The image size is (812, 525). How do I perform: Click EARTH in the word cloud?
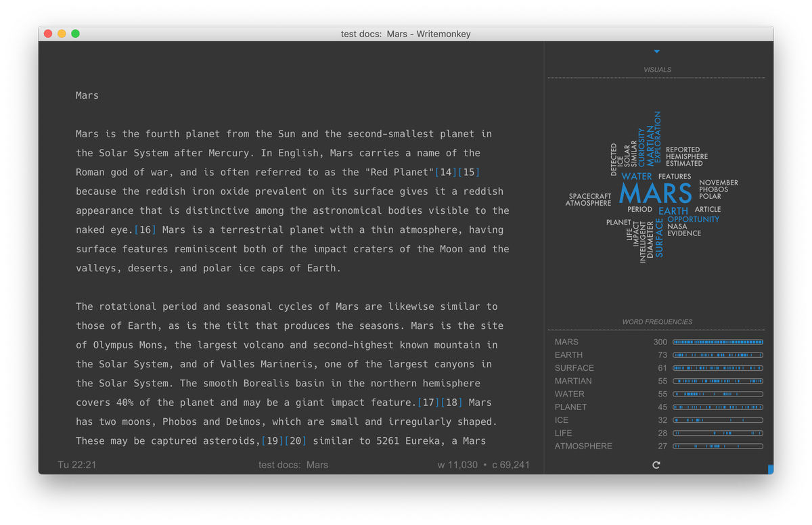[x=673, y=211]
